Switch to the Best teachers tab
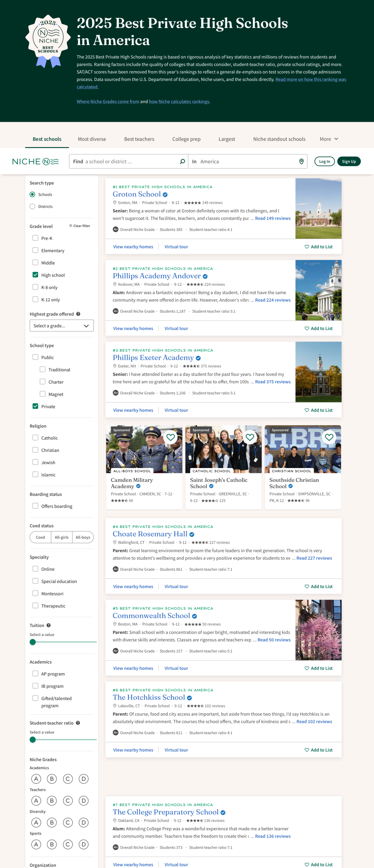The image size is (374, 868). point(139,139)
